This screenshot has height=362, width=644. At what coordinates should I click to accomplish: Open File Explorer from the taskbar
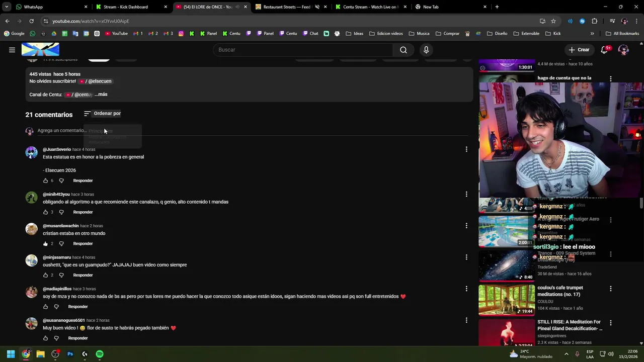point(40,354)
